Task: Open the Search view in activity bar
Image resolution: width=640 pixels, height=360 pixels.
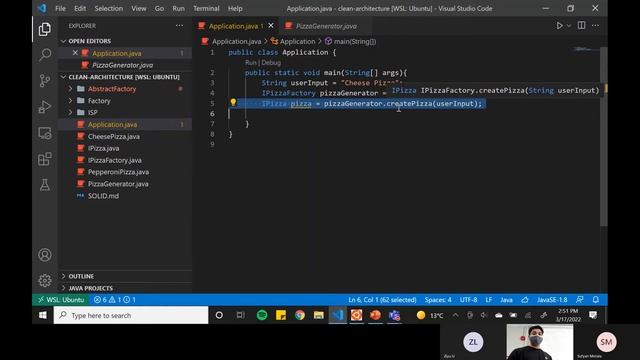Action: 44,55
